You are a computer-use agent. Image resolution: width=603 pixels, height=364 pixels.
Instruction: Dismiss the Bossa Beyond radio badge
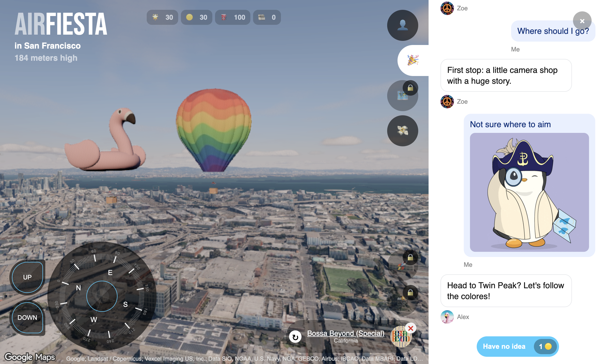(x=410, y=328)
